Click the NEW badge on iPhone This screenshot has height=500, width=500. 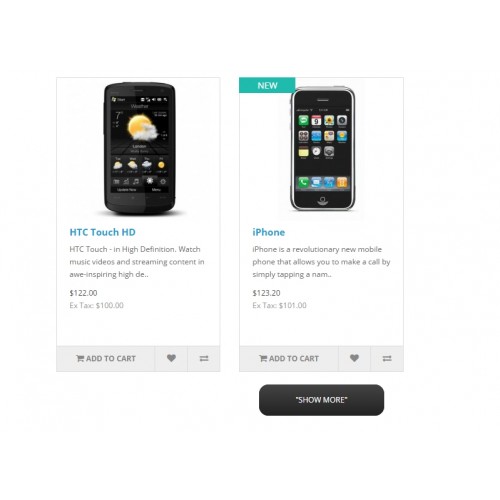[x=267, y=85]
